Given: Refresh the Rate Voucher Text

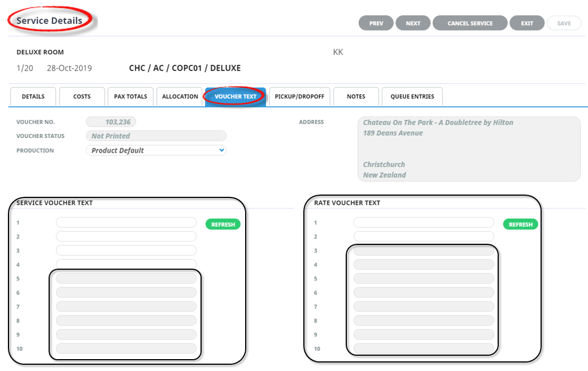Looking at the screenshot, I should coord(520,225).
